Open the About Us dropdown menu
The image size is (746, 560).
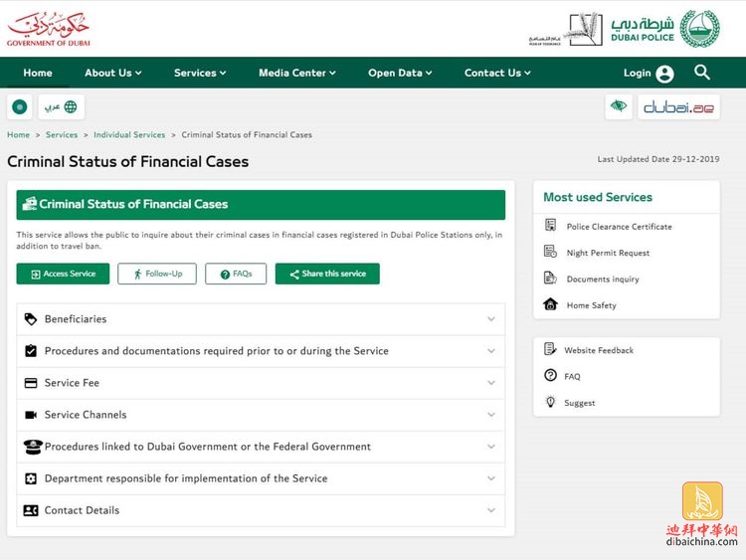(x=112, y=73)
